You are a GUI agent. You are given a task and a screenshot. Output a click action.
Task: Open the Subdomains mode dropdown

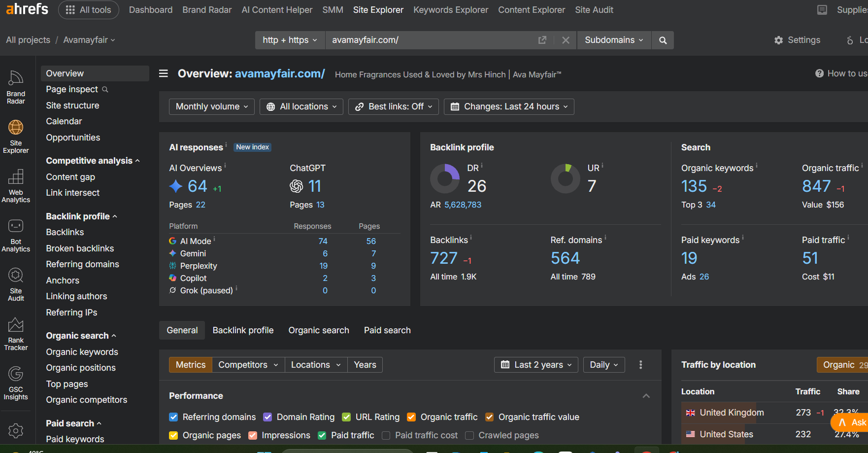[x=614, y=40]
